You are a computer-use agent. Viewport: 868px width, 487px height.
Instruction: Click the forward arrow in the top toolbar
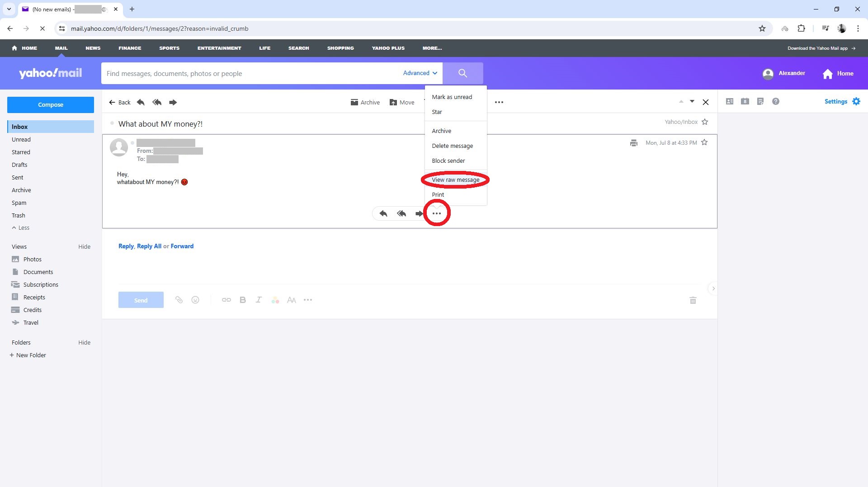pos(173,102)
